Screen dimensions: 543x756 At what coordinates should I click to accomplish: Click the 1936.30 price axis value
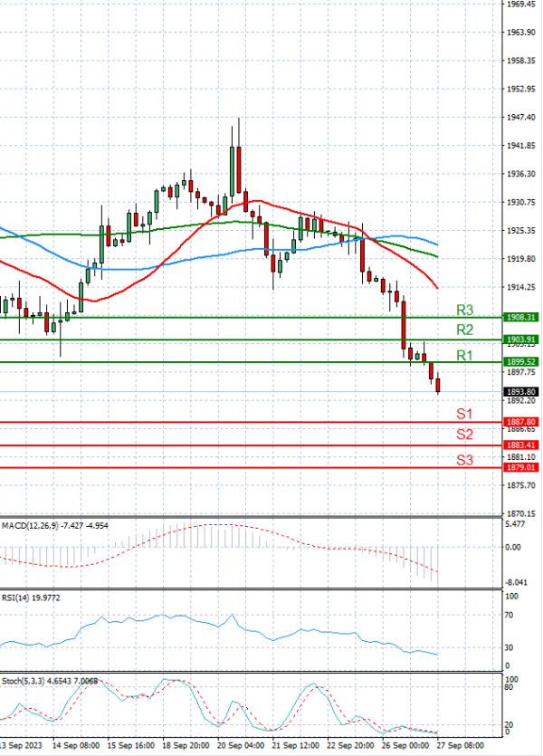click(521, 174)
